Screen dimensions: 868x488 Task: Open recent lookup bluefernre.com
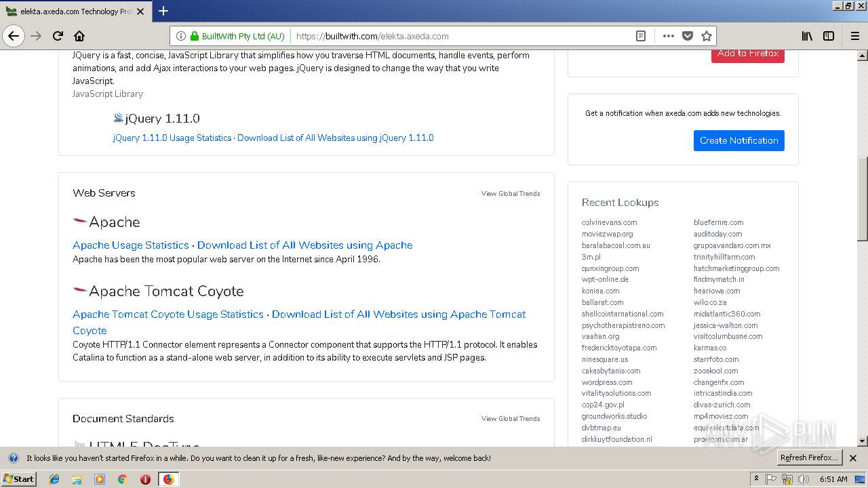coord(718,222)
